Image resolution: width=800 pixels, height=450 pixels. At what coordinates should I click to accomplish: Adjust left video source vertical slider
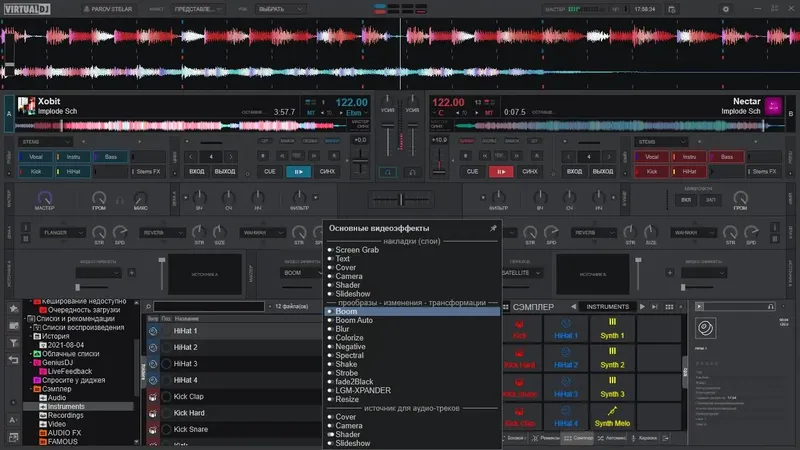click(x=162, y=273)
